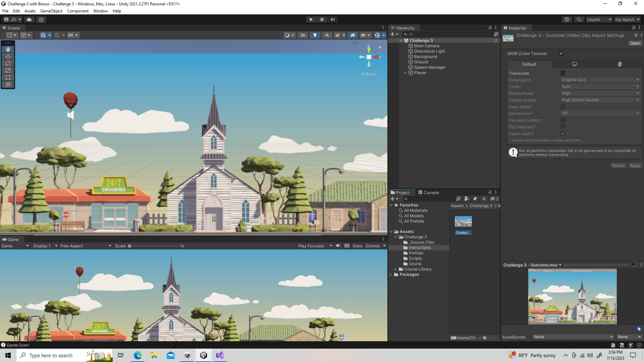Open the GameObject menu

coord(51,11)
